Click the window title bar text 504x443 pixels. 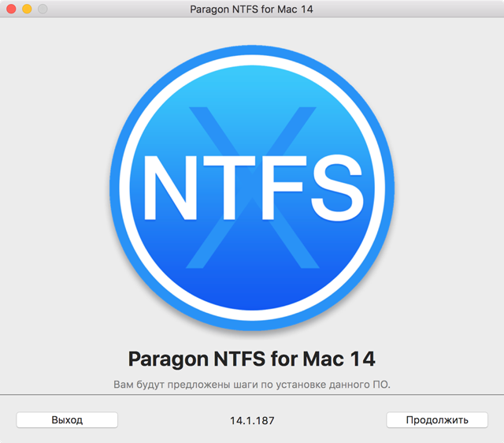point(251,9)
